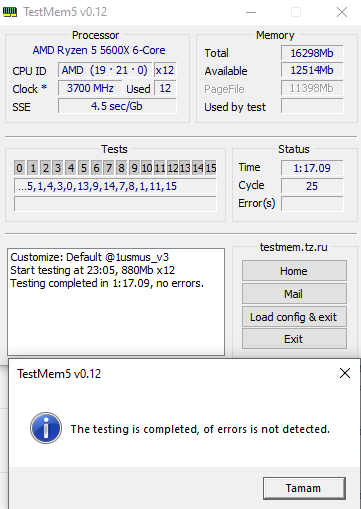Minimize the TestMem5 main window

point(251,13)
